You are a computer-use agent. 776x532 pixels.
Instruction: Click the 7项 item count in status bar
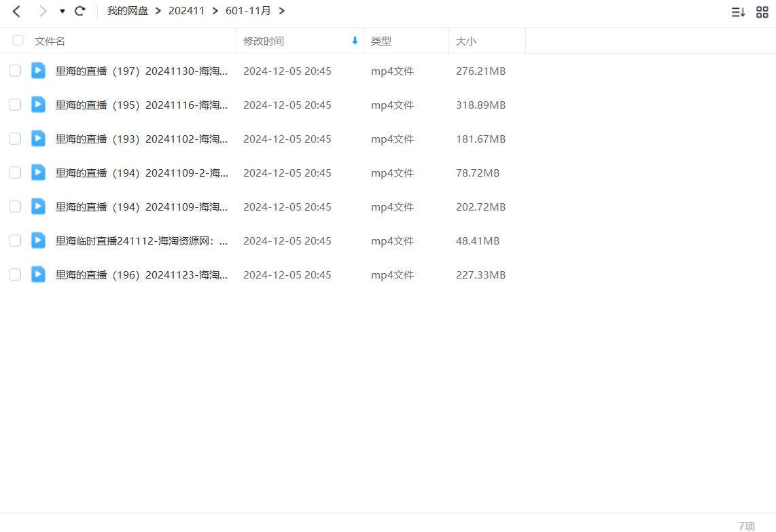tap(747, 526)
